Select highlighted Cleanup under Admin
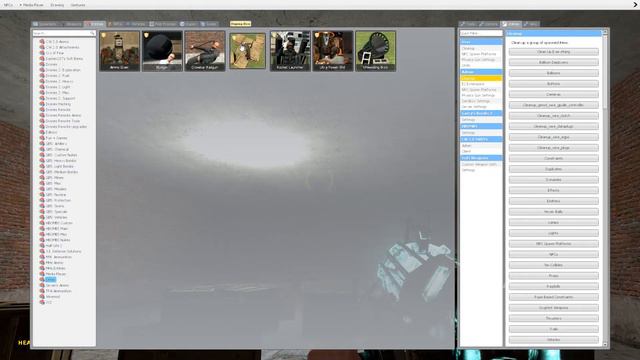Viewport: 640px width, 360px height. click(481, 78)
